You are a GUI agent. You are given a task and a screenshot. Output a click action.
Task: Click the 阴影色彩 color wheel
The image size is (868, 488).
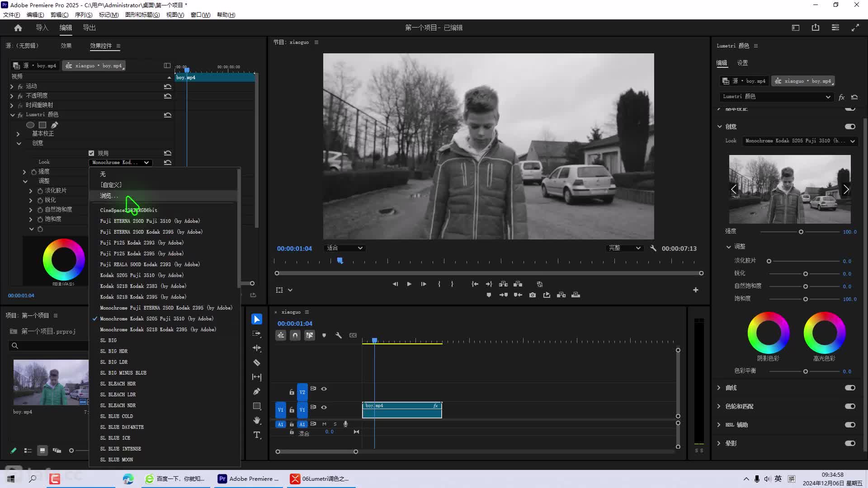click(x=768, y=333)
